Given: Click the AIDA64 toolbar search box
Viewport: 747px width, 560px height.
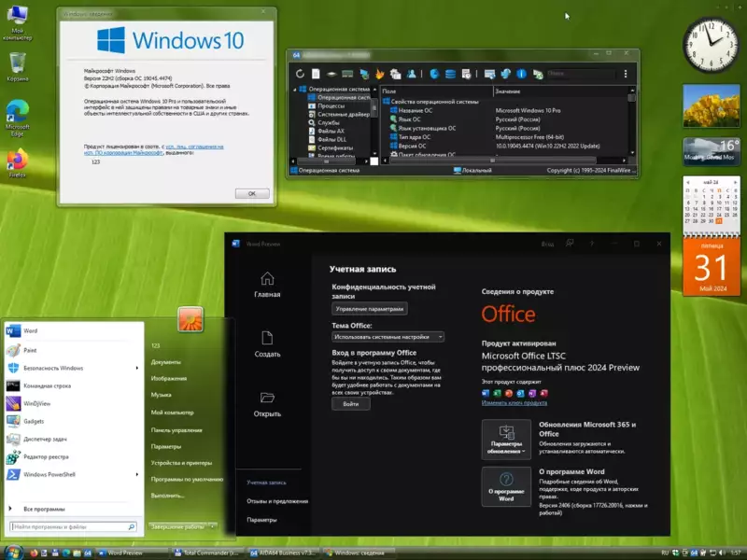Looking at the screenshot, I should tap(580, 74).
